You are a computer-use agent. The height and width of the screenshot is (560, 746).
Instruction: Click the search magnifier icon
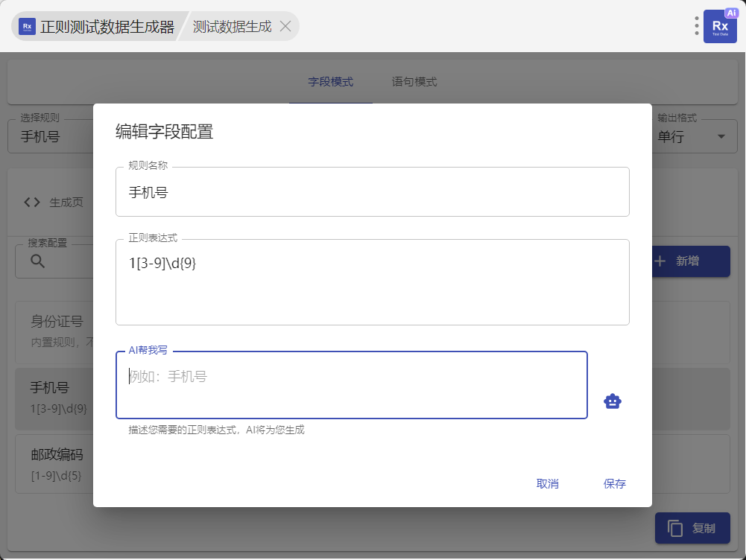click(x=37, y=261)
